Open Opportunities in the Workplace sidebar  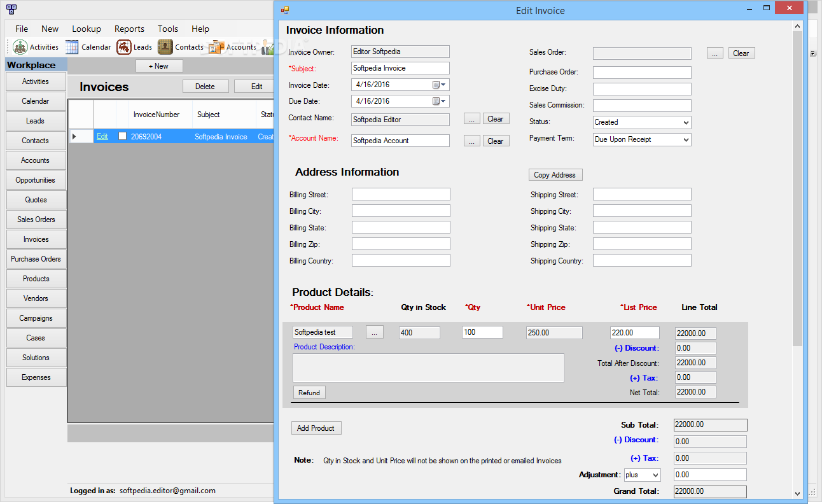[36, 180]
